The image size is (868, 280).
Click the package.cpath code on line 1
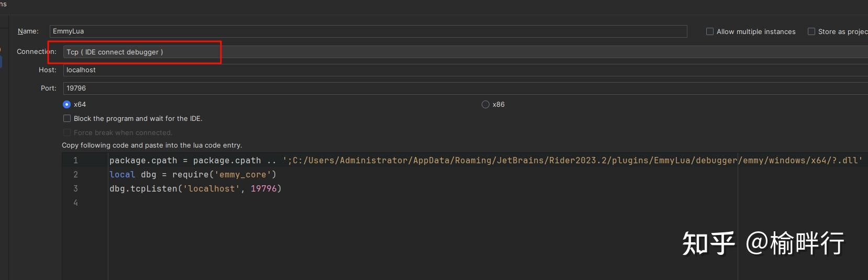coord(143,161)
